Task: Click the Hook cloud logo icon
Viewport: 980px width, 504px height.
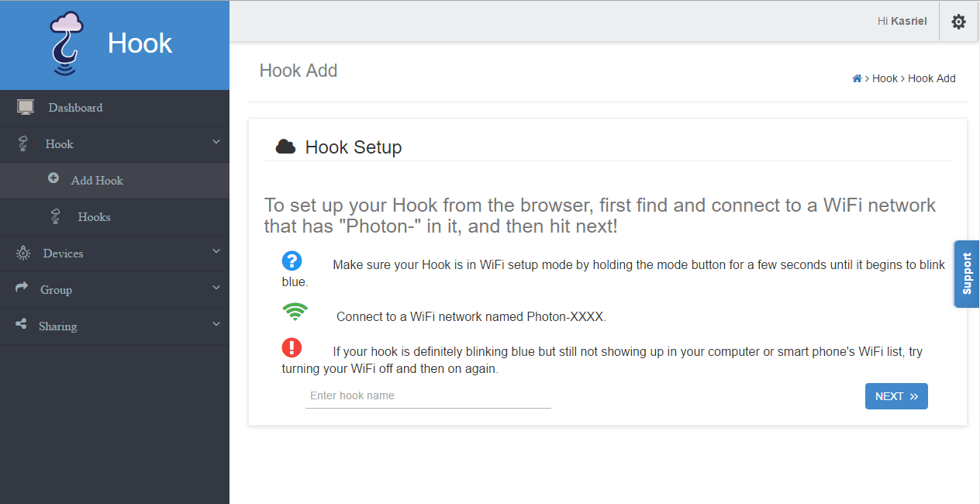Action: point(67,44)
